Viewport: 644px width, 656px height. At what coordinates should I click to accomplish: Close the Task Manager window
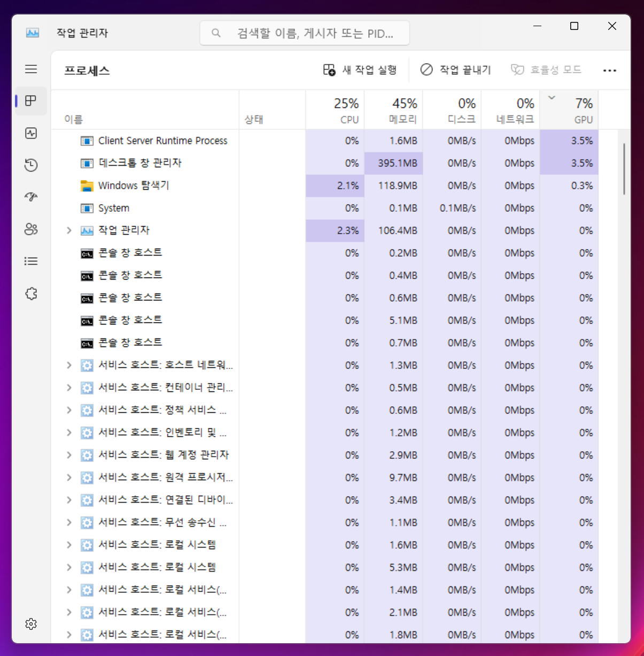[612, 26]
